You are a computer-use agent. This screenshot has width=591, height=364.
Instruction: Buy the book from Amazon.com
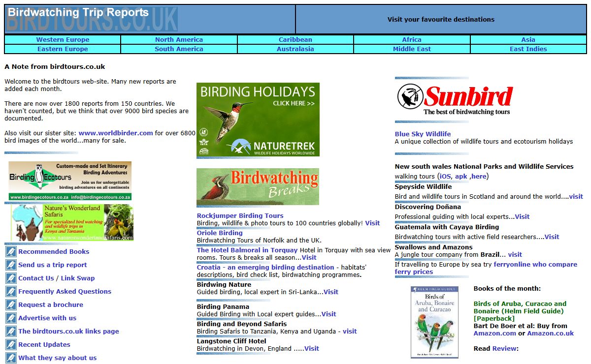(x=495, y=333)
